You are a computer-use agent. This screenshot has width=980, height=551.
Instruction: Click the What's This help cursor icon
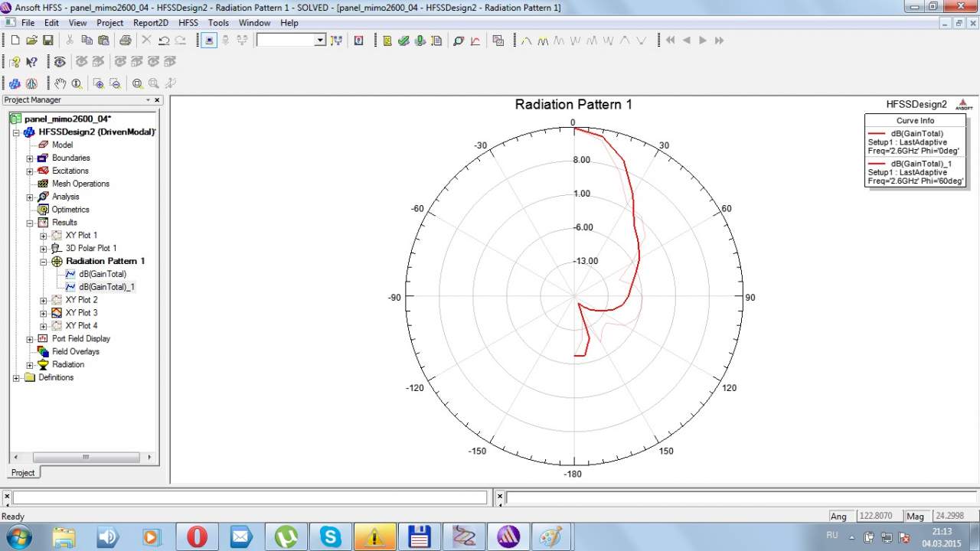click(31, 62)
